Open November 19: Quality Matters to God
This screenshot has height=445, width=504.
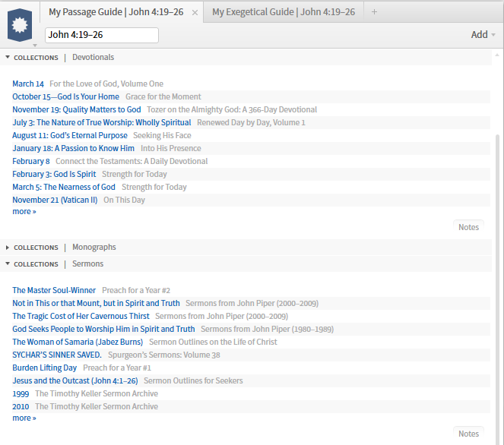[77, 109]
